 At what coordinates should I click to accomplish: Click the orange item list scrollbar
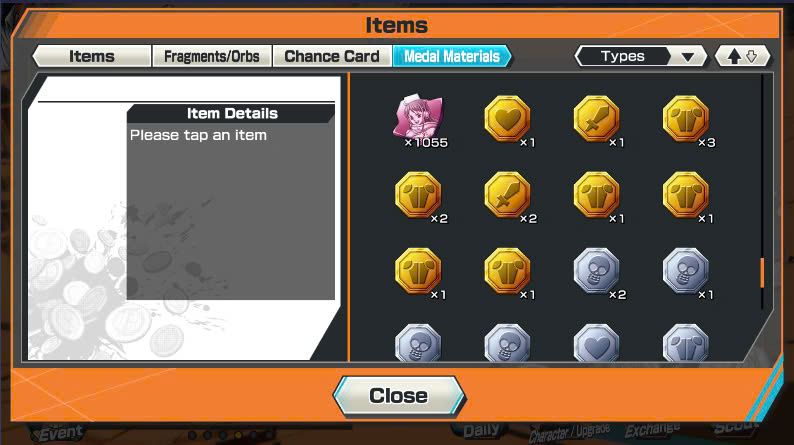pyautogui.click(x=762, y=273)
